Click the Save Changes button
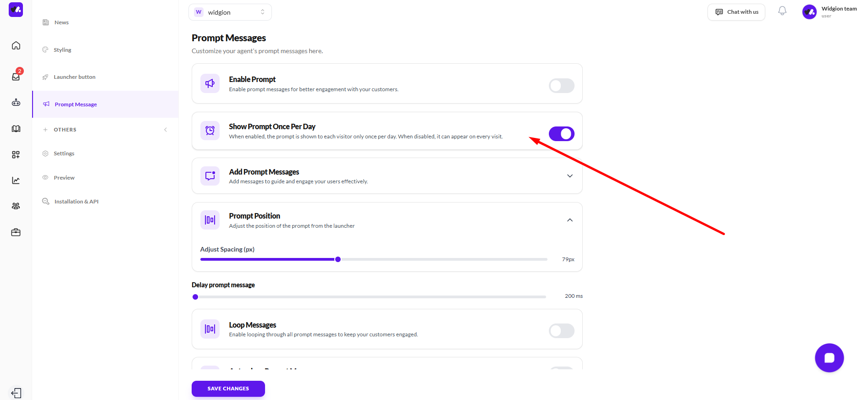 (x=228, y=389)
